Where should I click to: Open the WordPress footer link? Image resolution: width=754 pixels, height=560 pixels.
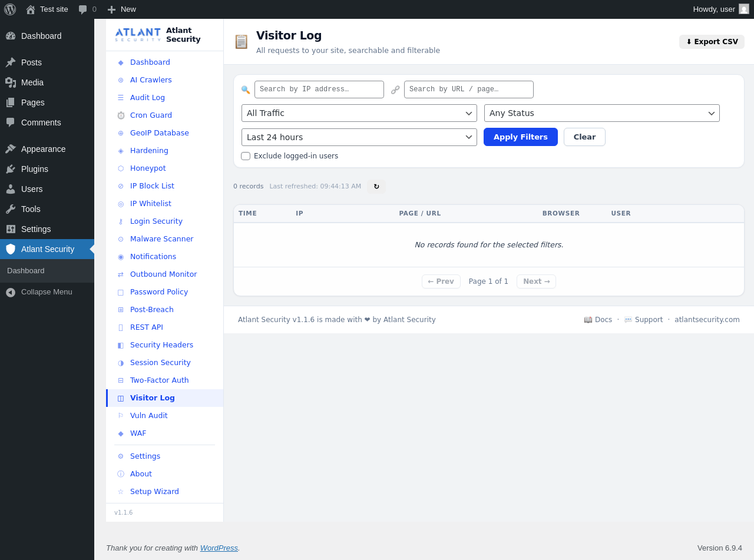219,548
